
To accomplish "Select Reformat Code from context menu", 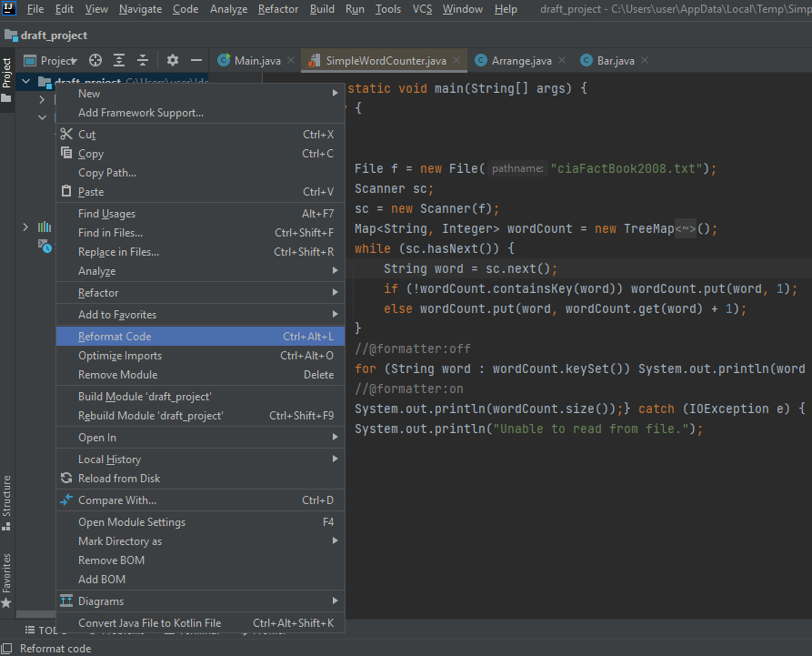I will pos(115,337).
